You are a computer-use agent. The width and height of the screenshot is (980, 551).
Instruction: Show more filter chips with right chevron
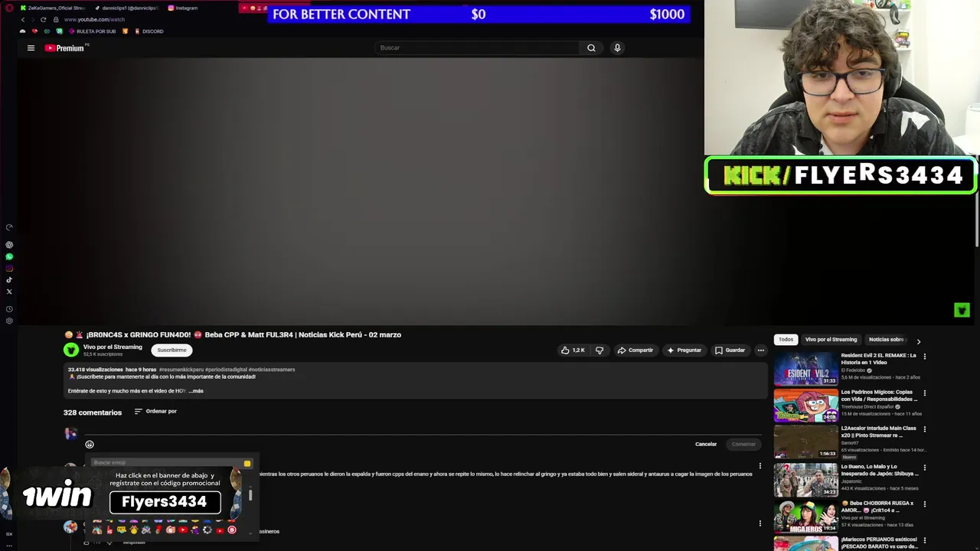[x=919, y=341]
